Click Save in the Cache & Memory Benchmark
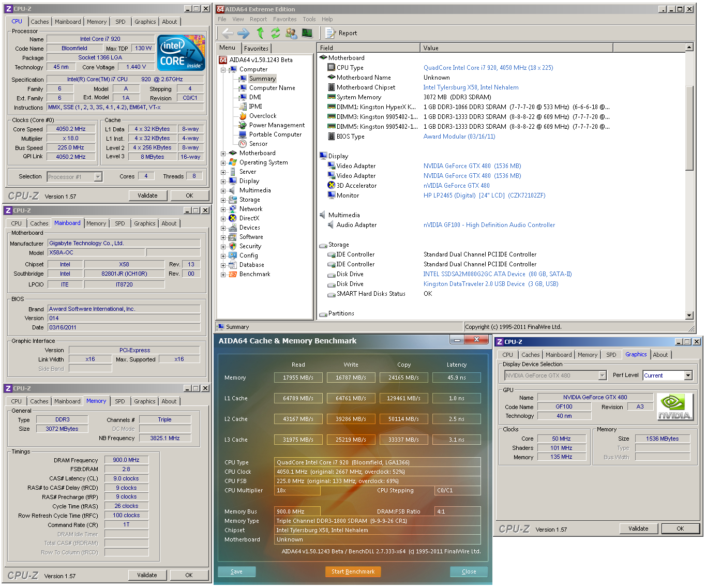 point(236,571)
